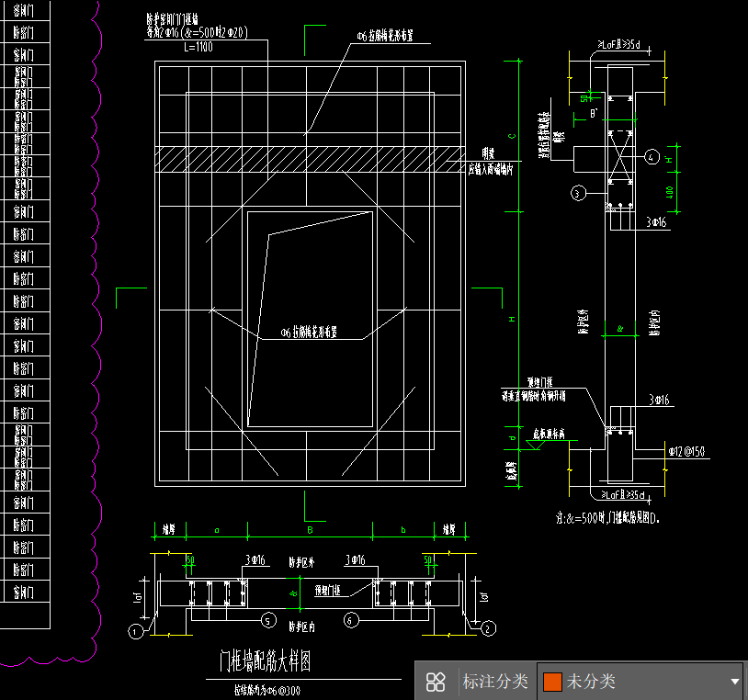Screen dimensions: 748x700
Task: Click the four-squares category grid icon
Action: (x=435, y=682)
